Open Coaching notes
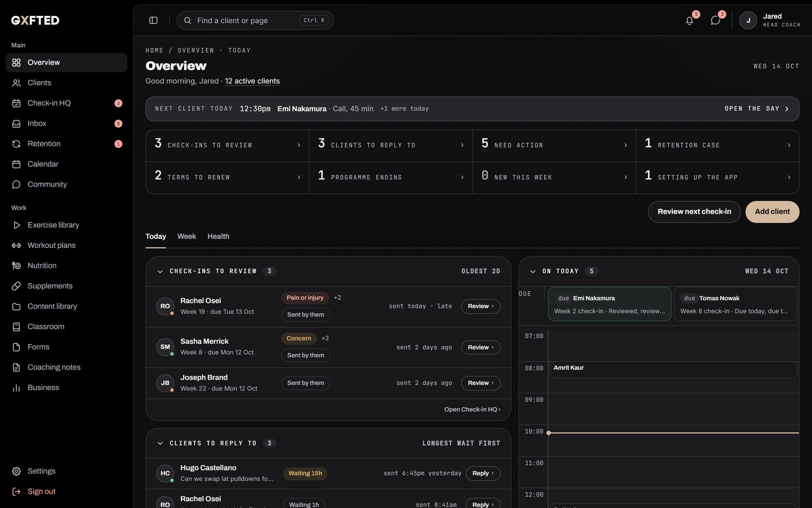 (x=66, y=367)
